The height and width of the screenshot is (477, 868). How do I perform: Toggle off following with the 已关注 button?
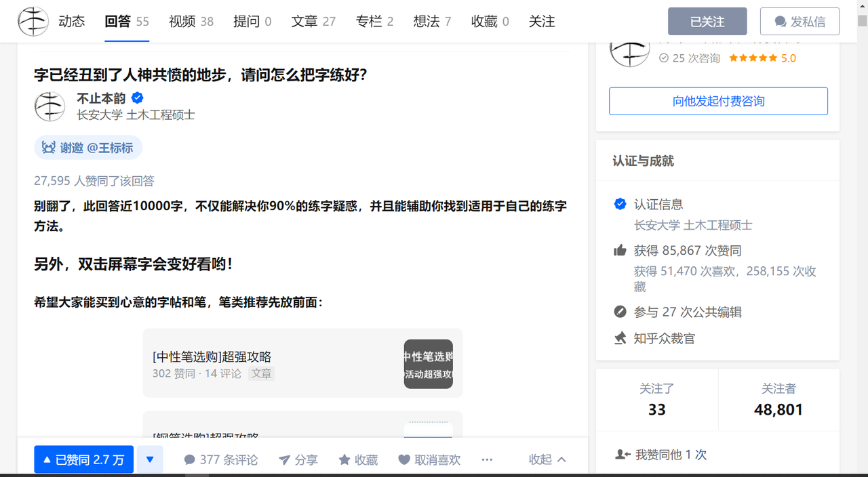point(707,21)
